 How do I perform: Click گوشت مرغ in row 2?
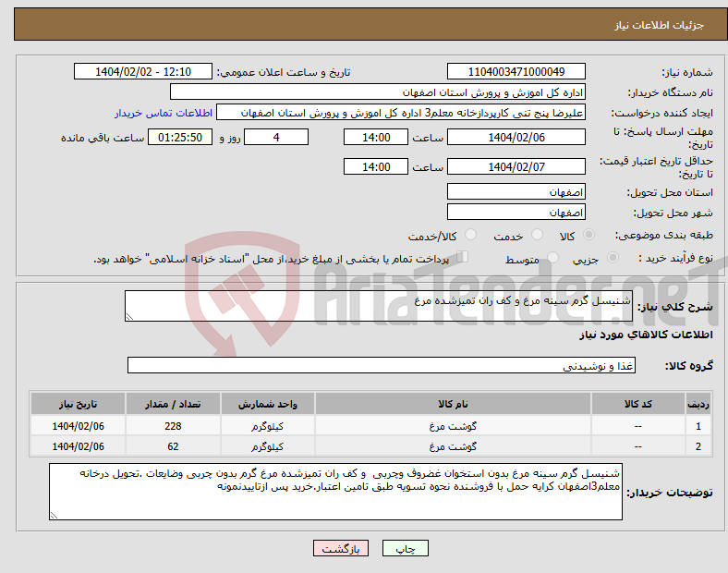[x=453, y=446]
